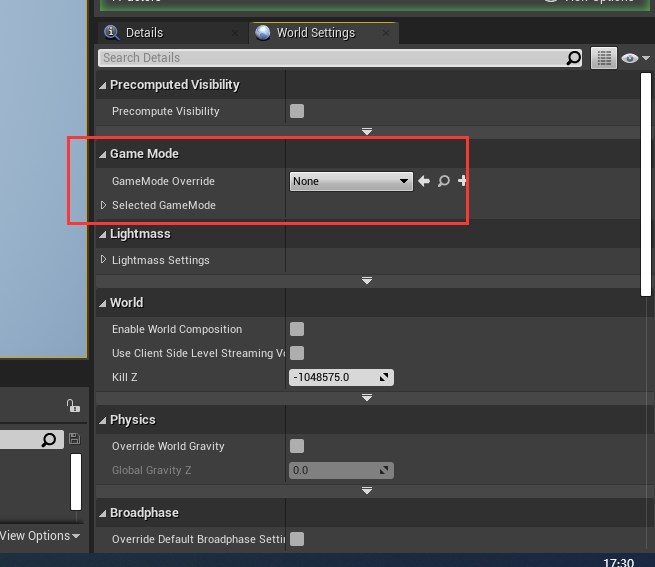Enable Override World Gravity checkbox
655x567 pixels.
coord(297,446)
